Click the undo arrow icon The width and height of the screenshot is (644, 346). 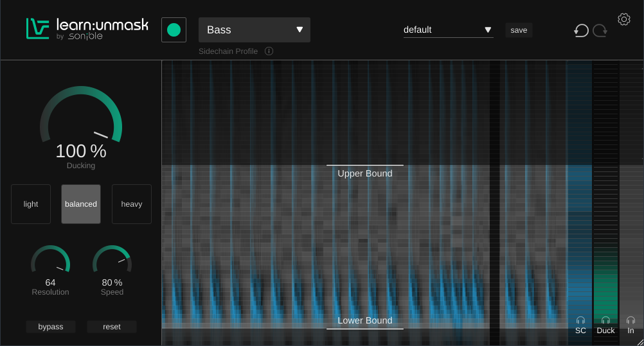[x=581, y=30]
